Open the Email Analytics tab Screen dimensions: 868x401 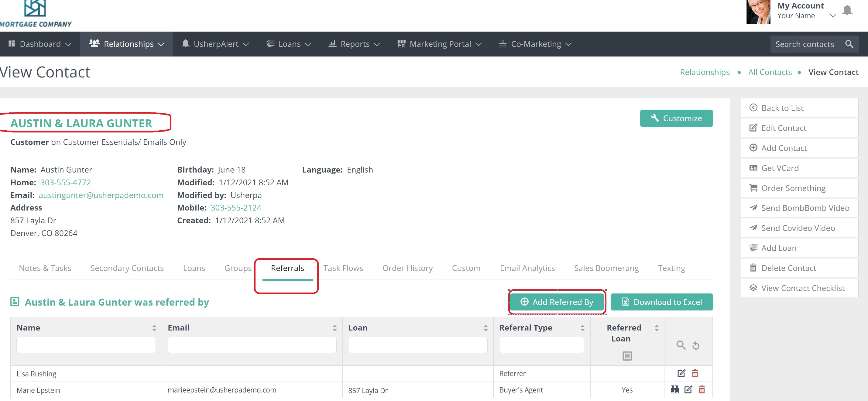[x=527, y=268]
